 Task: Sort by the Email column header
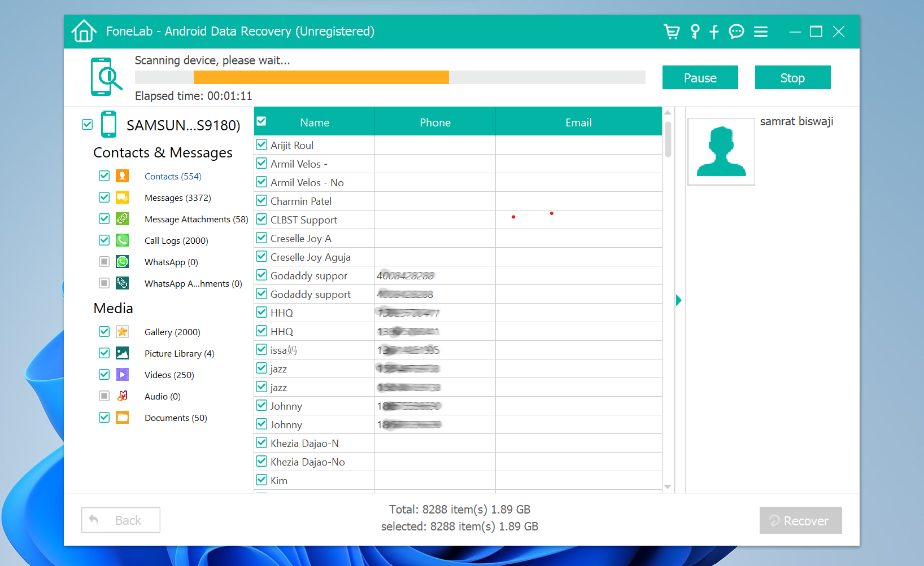[579, 122]
